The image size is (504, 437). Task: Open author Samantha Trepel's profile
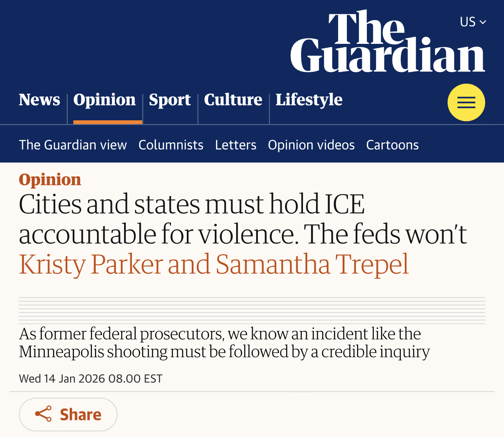click(x=312, y=264)
